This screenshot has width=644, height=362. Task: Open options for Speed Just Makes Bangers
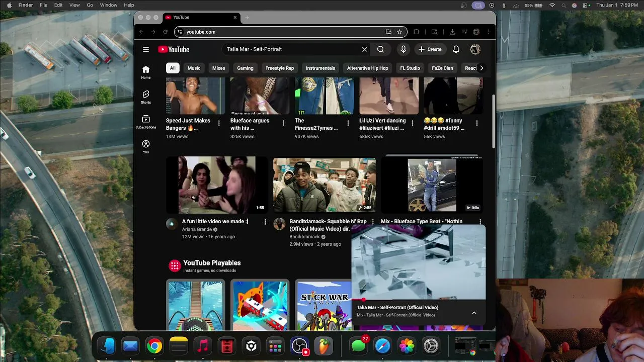click(x=219, y=123)
